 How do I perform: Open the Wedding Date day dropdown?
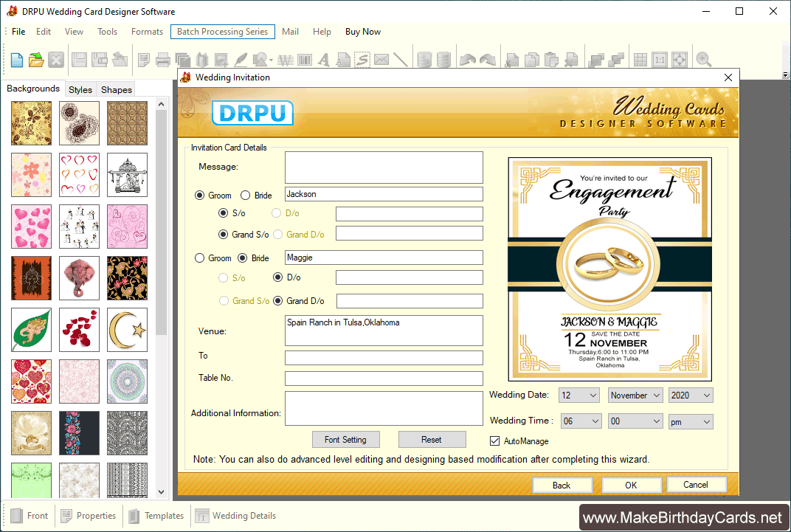(x=579, y=395)
